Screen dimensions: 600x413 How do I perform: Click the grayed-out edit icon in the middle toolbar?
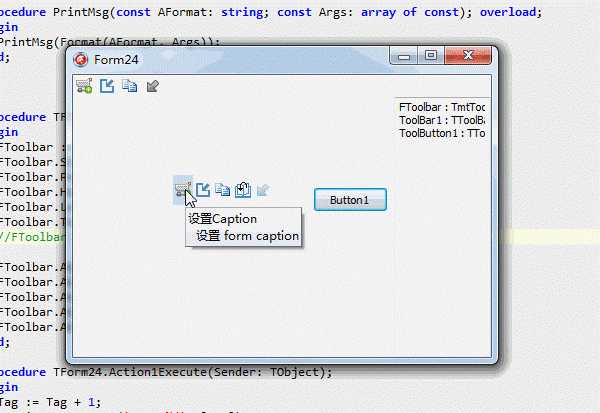pos(263,190)
